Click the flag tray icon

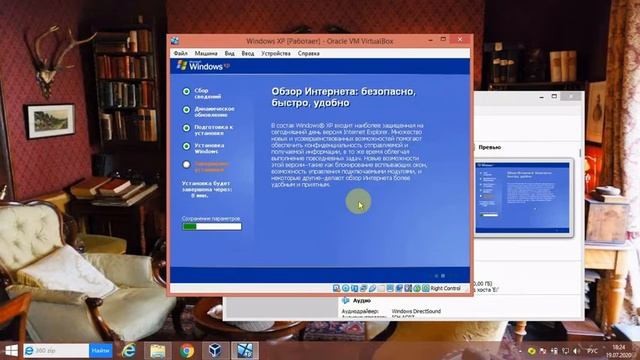pos(543,351)
